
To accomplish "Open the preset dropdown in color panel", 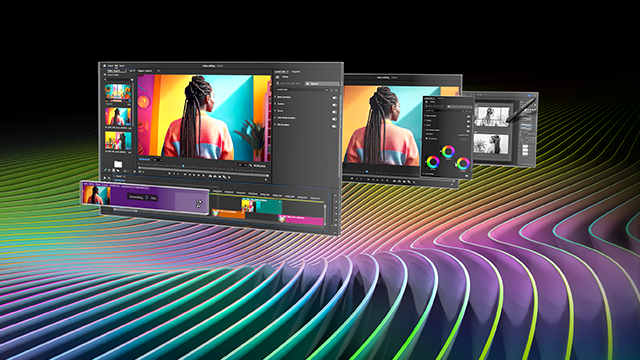I will click(x=302, y=89).
